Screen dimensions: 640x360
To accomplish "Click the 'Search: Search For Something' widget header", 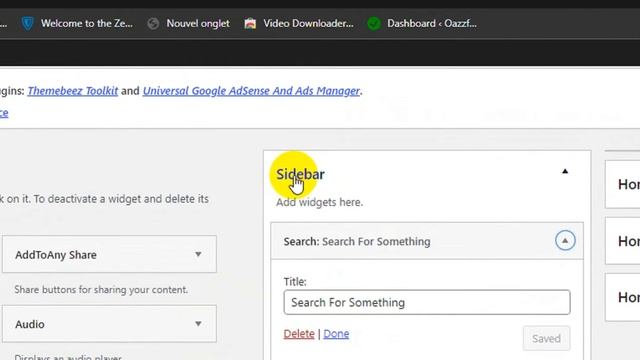I will pyautogui.click(x=427, y=241).
